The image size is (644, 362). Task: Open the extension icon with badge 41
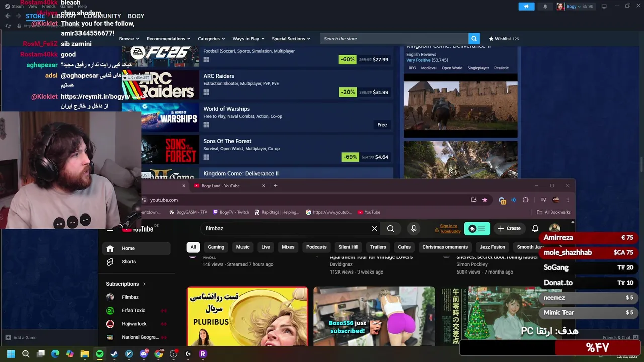coord(502,200)
